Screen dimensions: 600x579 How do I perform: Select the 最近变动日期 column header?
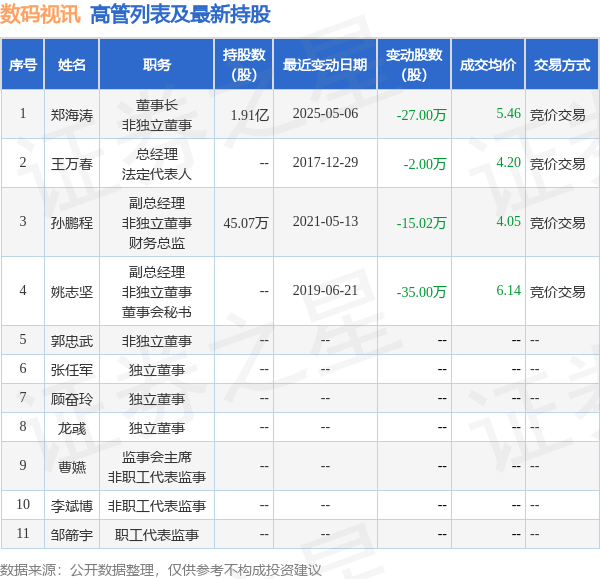point(325,65)
